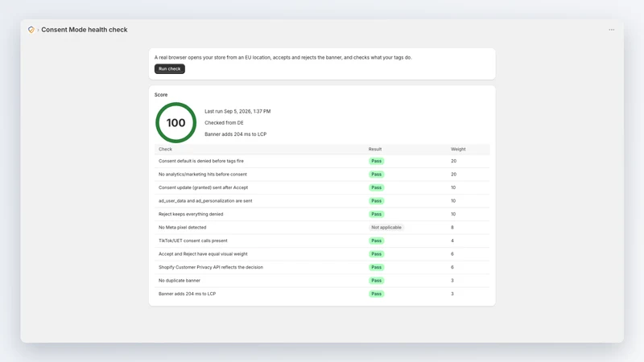Click the Result column header
This screenshot has width=644, height=362.
[375, 149]
